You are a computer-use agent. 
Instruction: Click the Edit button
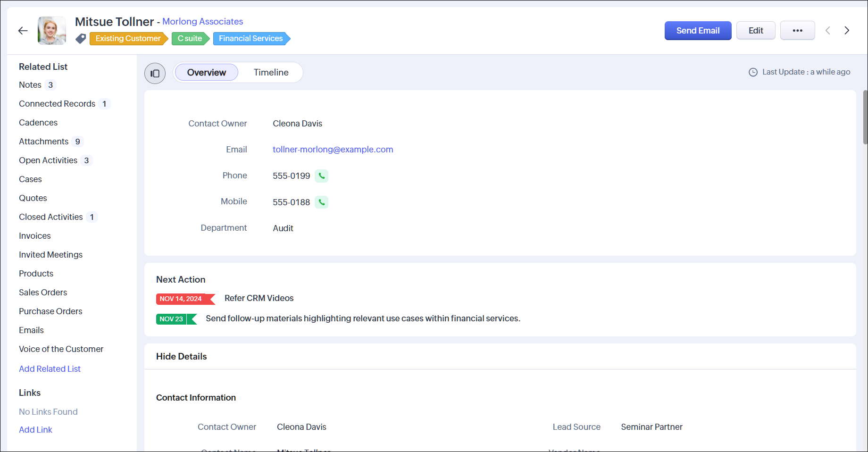pyautogui.click(x=756, y=31)
